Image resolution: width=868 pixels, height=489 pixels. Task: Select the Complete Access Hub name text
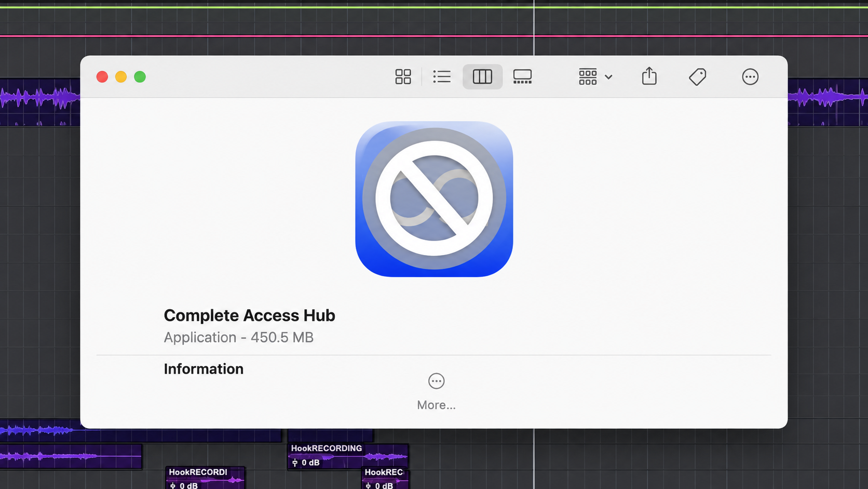point(249,315)
